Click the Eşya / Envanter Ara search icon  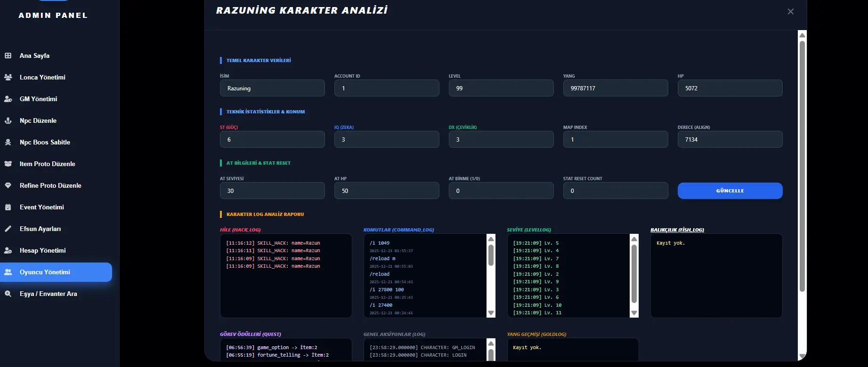(x=8, y=294)
